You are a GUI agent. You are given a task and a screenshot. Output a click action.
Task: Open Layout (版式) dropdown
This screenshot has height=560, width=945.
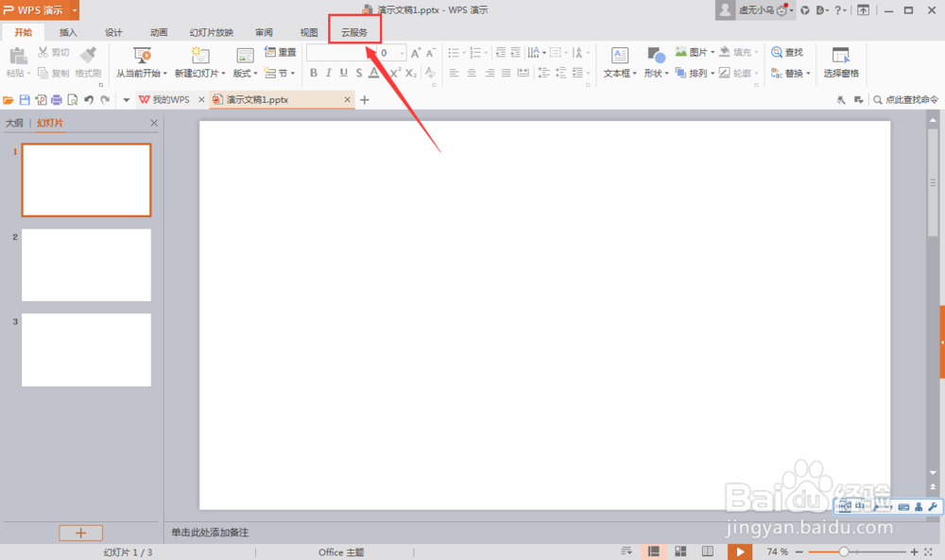245,62
